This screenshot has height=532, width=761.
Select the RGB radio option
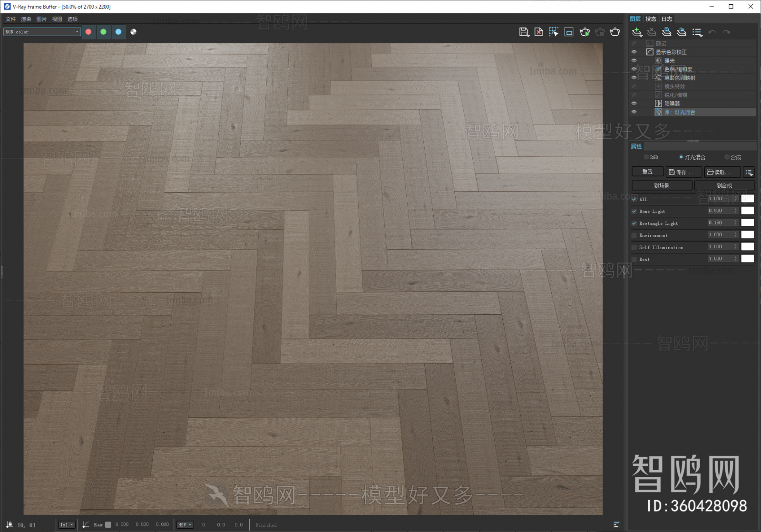[646, 157]
